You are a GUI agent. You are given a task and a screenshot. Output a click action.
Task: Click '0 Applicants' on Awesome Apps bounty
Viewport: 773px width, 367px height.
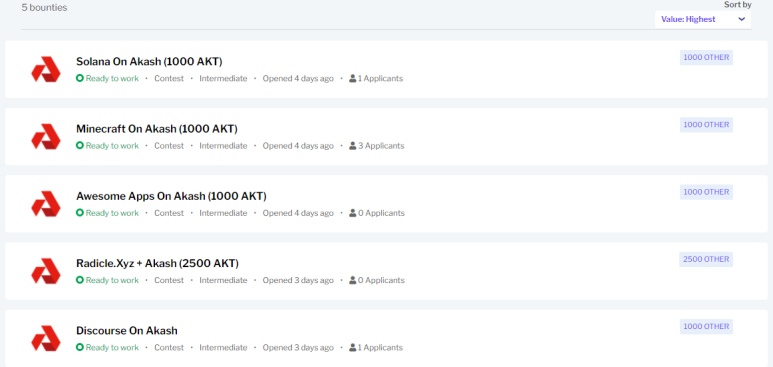click(x=381, y=213)
